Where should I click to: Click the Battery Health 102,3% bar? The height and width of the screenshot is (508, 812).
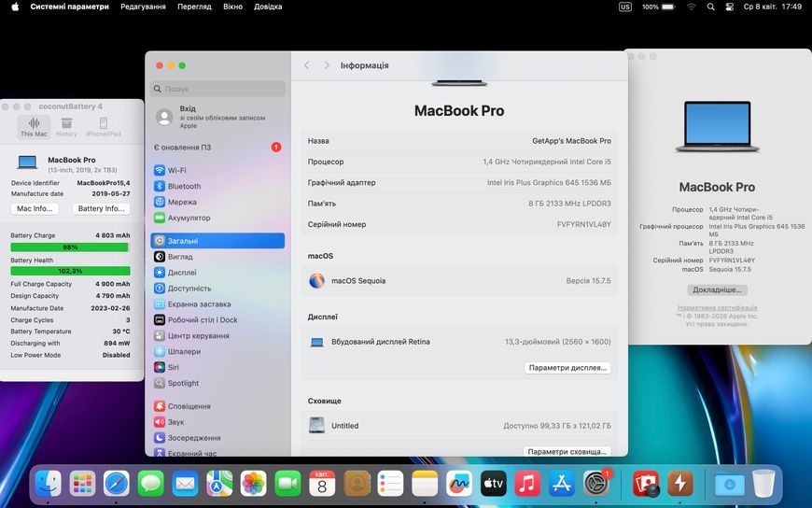[70, 271]
